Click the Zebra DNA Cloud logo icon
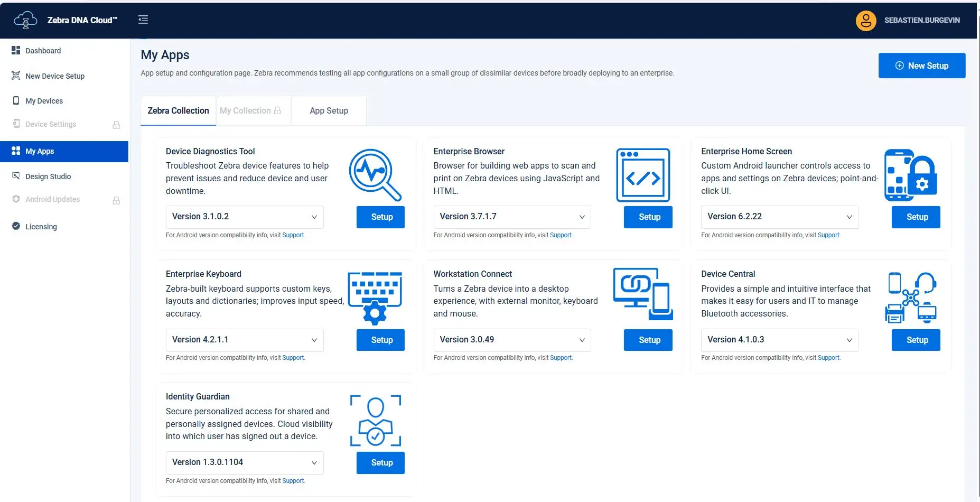Viewport: 980px width, 502px height. coord(25,20)
